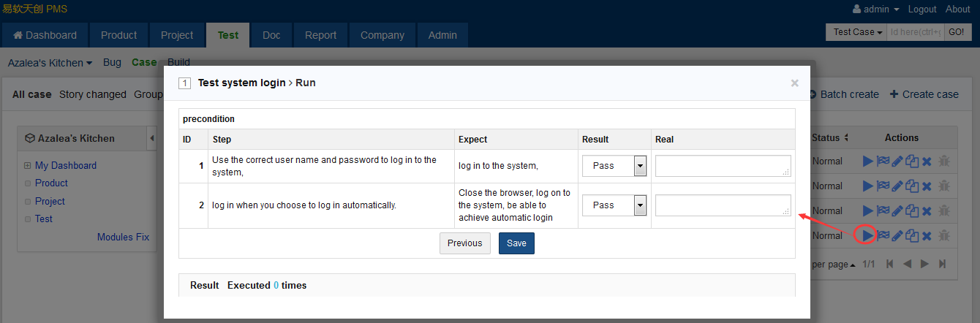This screenshot has width=980, height=323.
Task: Open the admin user dropdown menu
Action: click(x=875, y=9)
